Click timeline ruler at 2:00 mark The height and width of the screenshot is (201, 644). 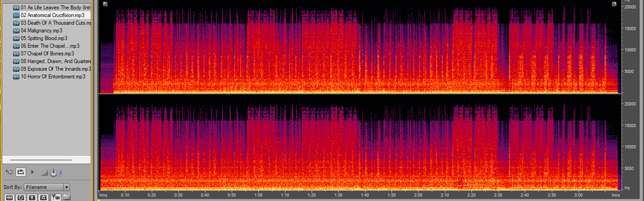(x=419, y=195)
